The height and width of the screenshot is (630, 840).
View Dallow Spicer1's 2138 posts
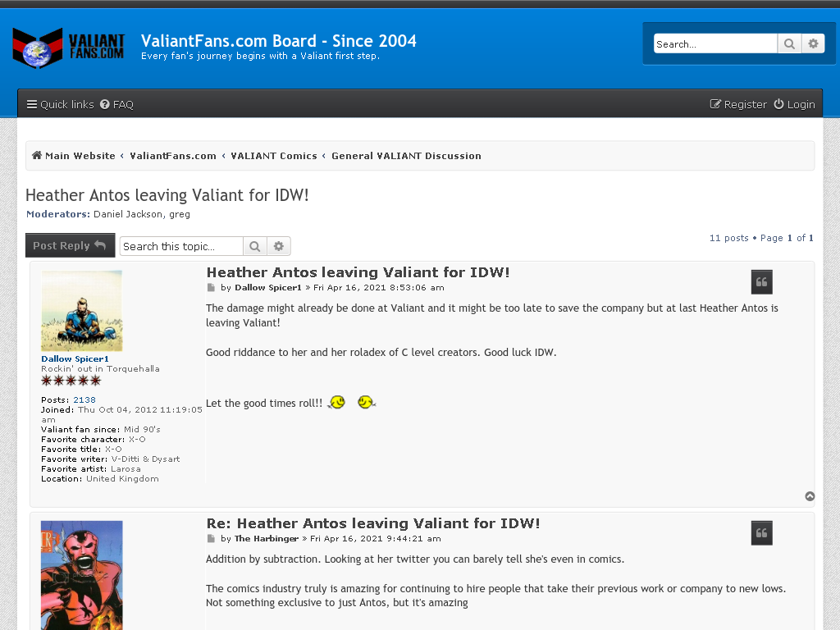84,400
